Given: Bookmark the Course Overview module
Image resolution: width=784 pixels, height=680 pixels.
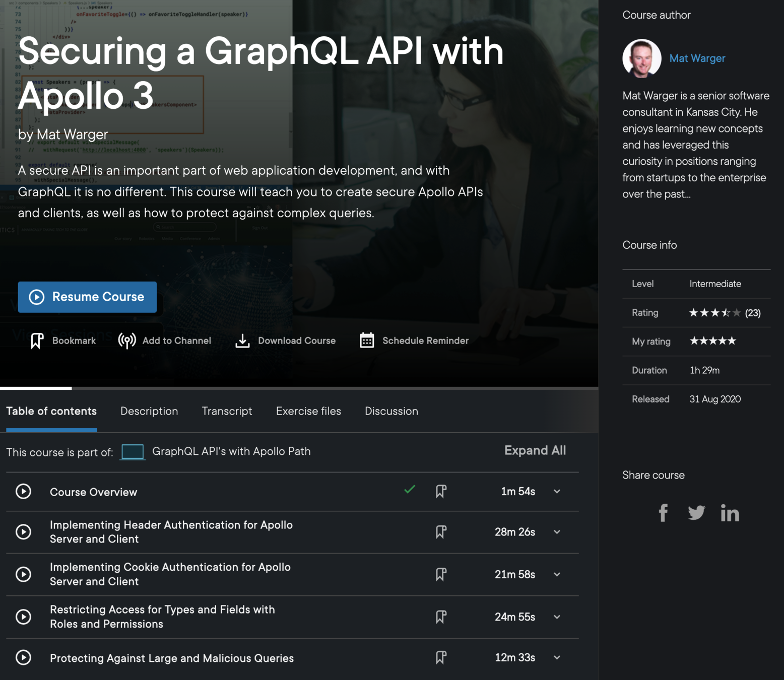Looking at the screenshot, I should point(441,491).
